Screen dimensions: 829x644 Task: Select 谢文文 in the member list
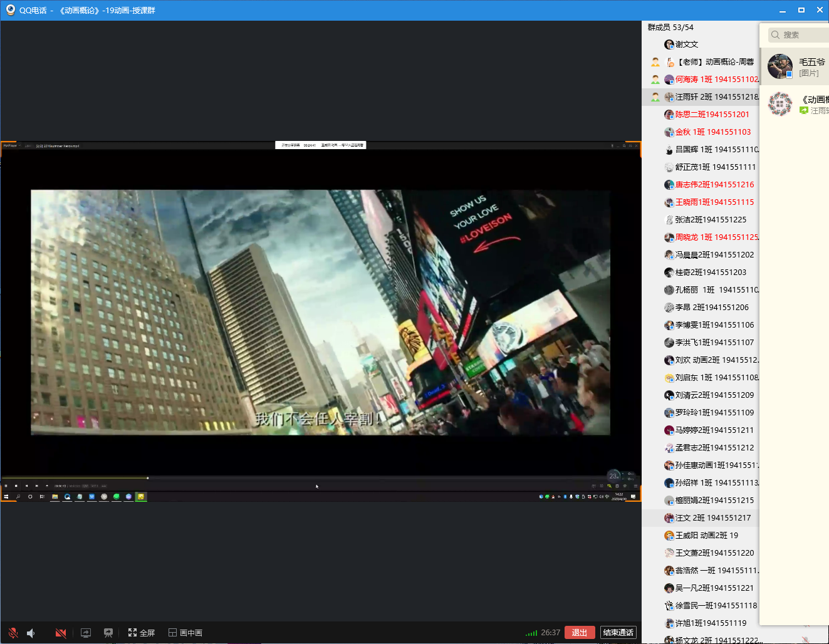[x=686, y=44]
